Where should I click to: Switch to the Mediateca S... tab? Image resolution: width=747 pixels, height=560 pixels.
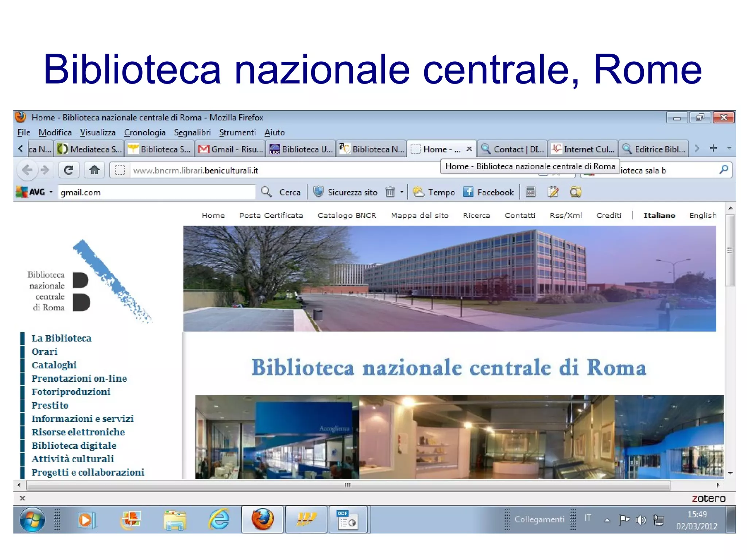[89, 149]
